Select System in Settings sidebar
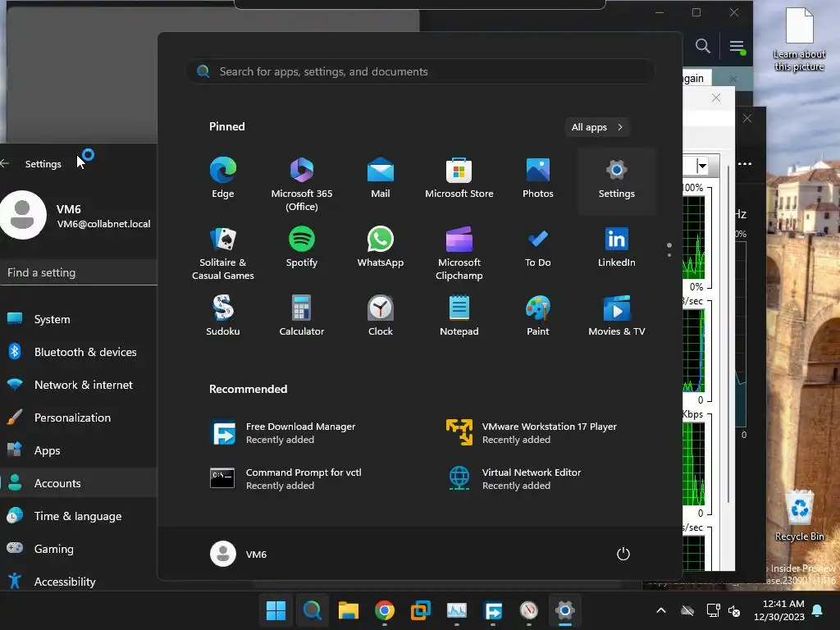Image resolution: width=840 pixels, height=630 pixels. (79, 319)
